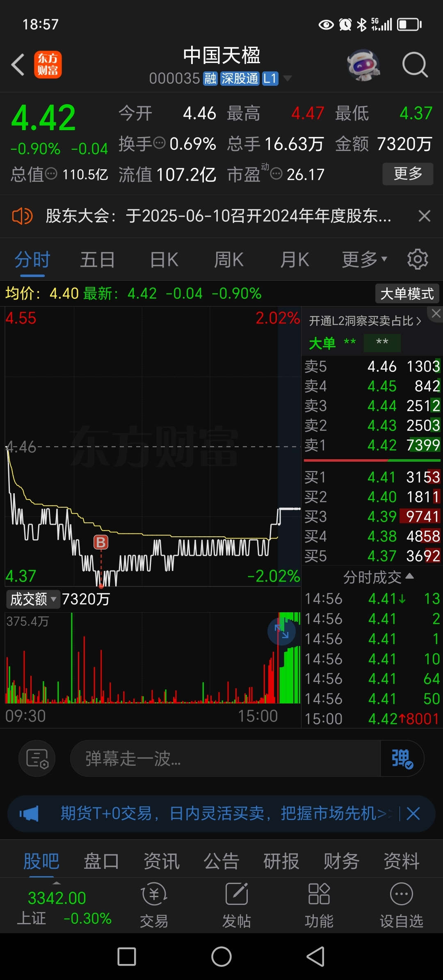
Task: Select the 资料 tab
Action: click(402, 861)
